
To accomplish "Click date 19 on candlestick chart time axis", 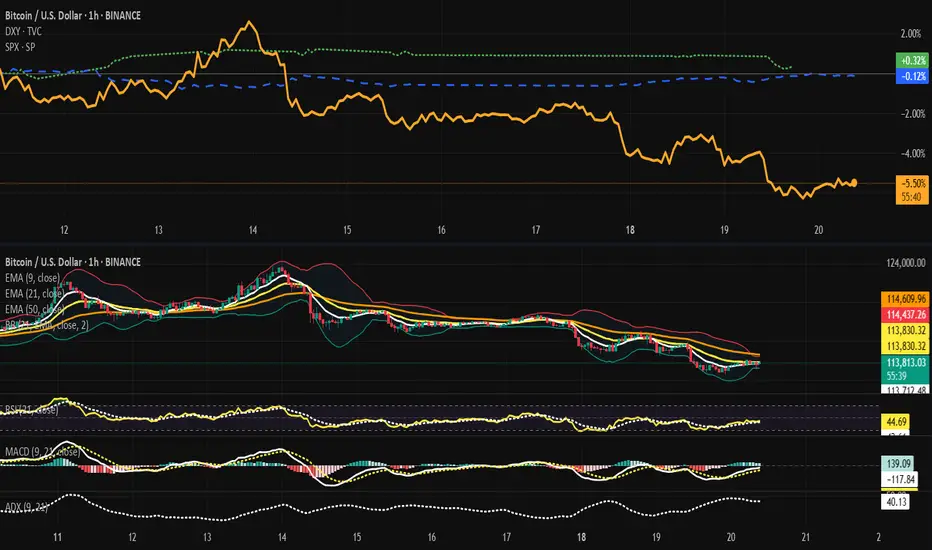I will (x=656, y=537).
